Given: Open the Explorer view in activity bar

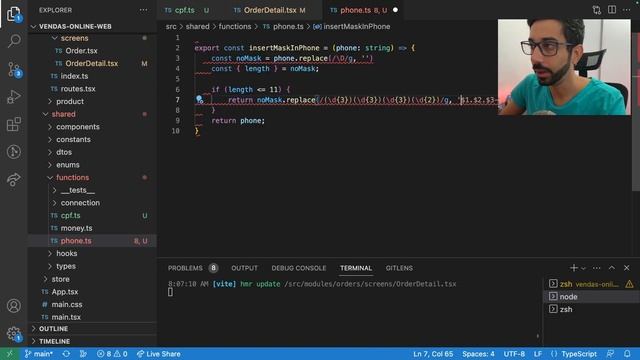Looking at the screenshot, I should coord(14,14).
